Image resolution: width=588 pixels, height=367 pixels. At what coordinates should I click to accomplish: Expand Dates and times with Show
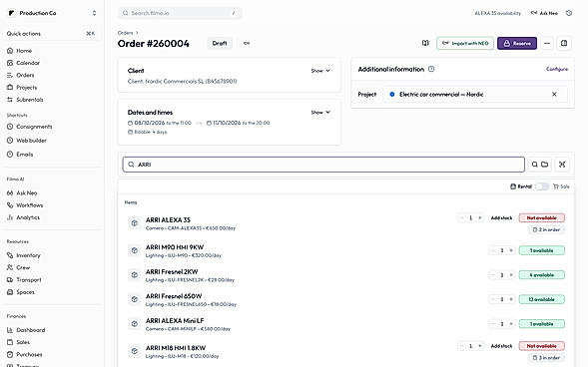coord(320,113)
